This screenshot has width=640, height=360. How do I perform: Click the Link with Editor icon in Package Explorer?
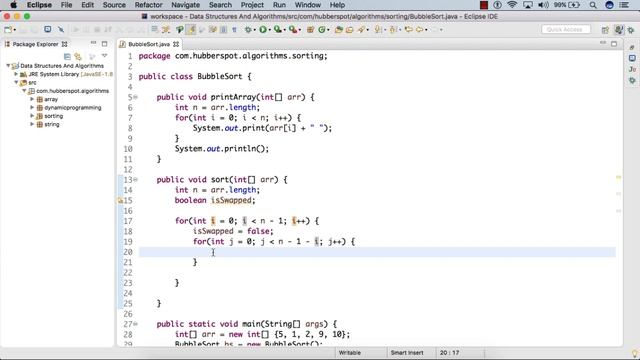[78, 56]
